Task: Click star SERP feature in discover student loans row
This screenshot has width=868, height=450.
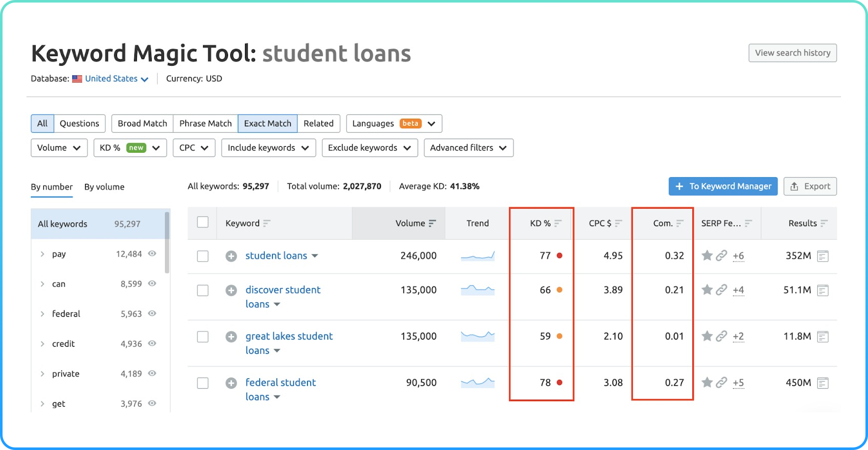Action: [x=707, y=290]
